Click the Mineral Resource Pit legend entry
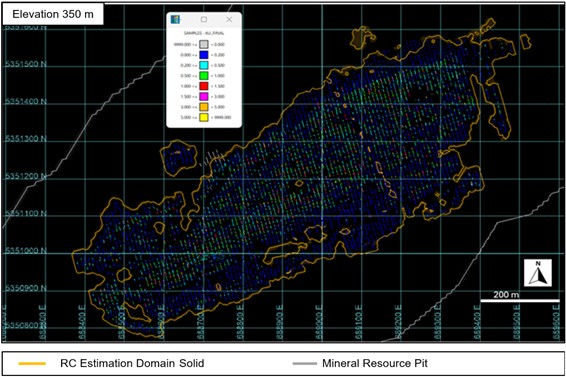The width and height of the screenshot is (566, 377). (x=375, y=363)
